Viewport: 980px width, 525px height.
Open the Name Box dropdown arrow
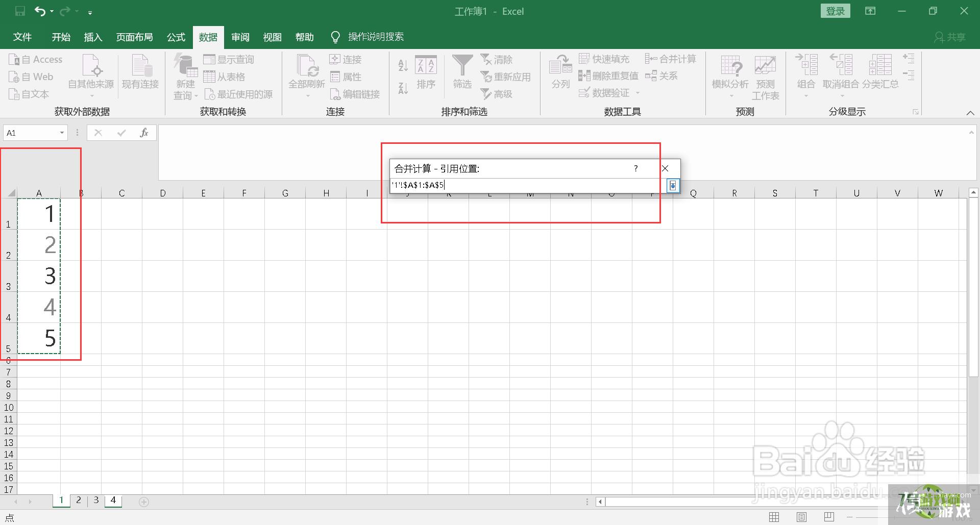(62, 133)
